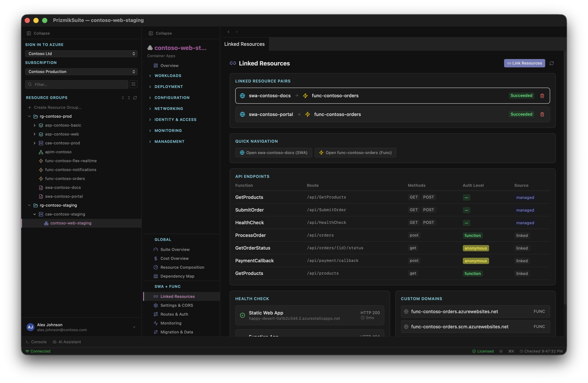Viewport: 588px width, 383px height.
Task: Select the Linked Resources tab
Action: (x=244, y=44)
